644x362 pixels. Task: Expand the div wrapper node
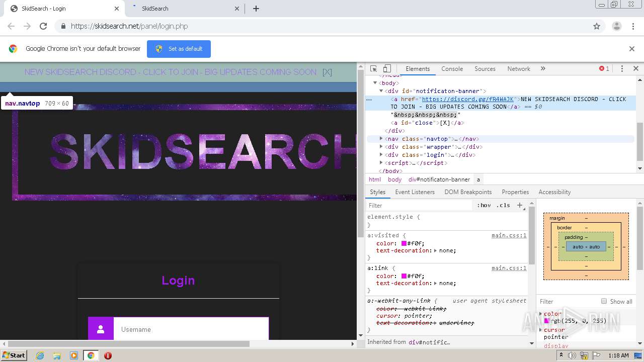point(381,147)
